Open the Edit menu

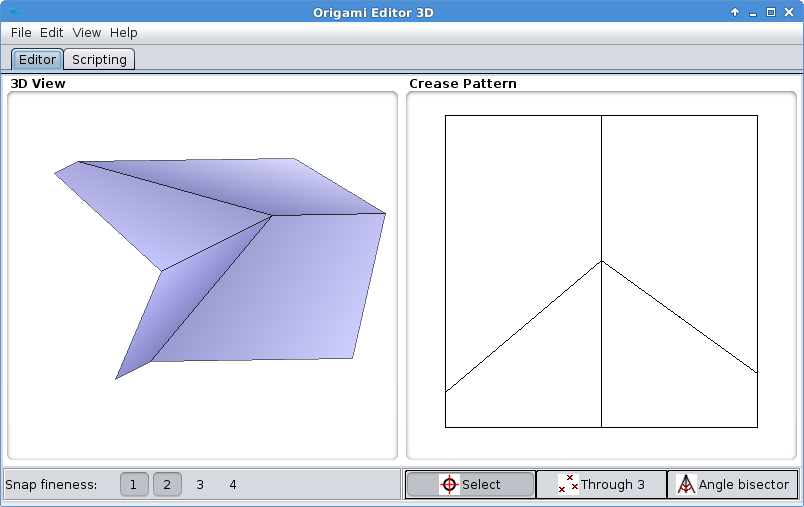[52, 33]
